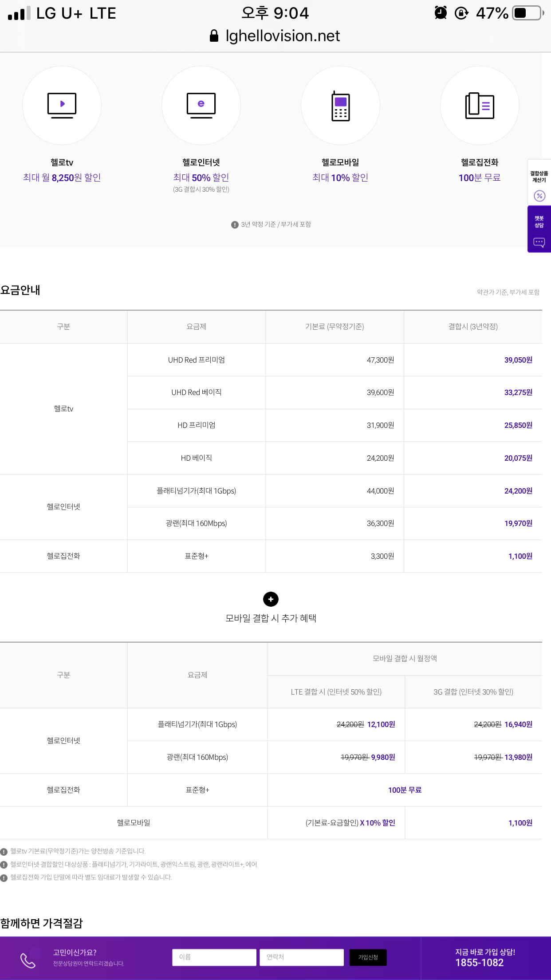Focus the 이름 input field
This screenshot has width=551, height=980.
pyautogui.click(x=214, y=957)
